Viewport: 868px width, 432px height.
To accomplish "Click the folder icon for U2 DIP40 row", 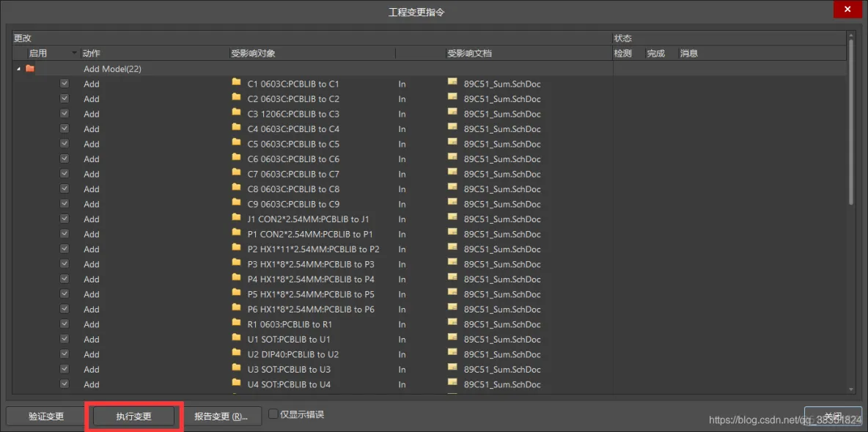I will coord(236,352).
